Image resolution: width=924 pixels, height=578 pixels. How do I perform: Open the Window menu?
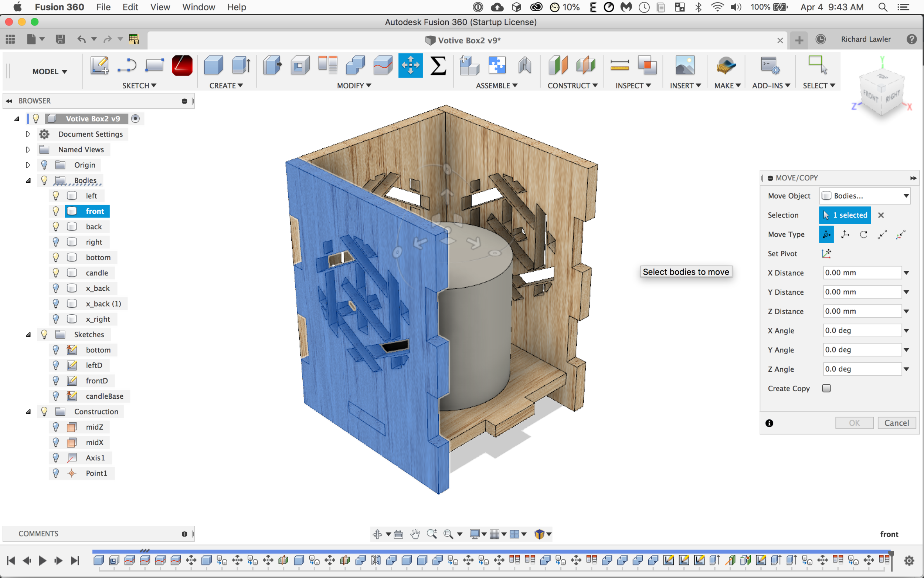click(x=198, y=7)
